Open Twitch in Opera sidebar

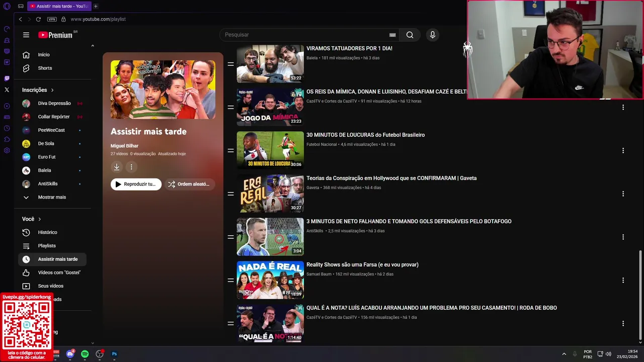pyautogui.click(x=7, y=78)
